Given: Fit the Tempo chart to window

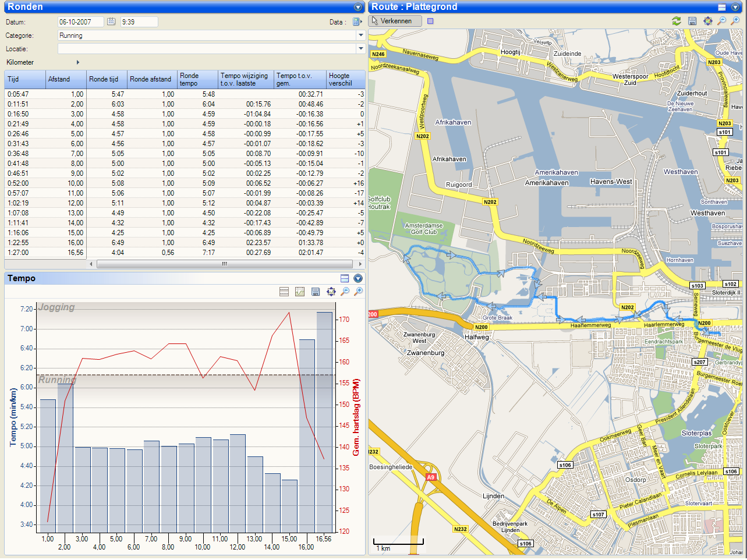Looking at the screenshot, I should 331,292.
